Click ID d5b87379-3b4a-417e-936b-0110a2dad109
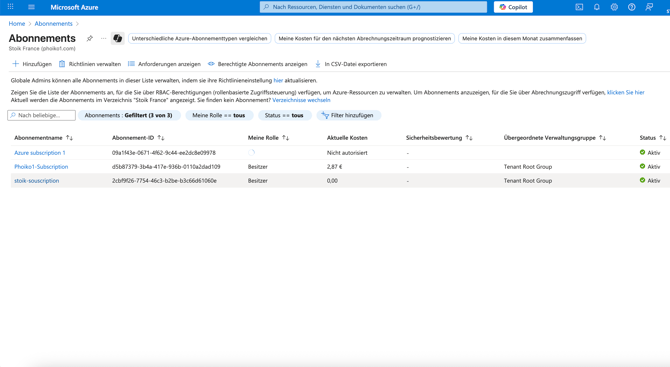Screen dimensions: 670x367 166,167
